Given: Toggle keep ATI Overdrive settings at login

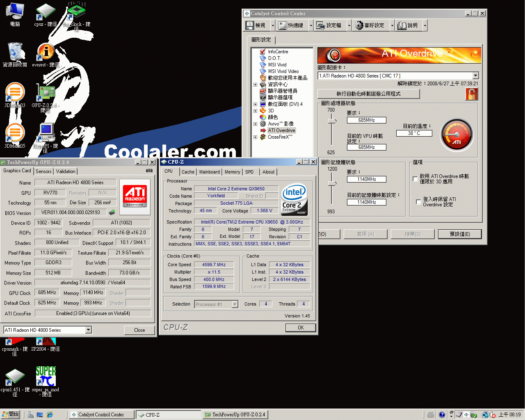Looking at the screenshot, I should (418, 202).
